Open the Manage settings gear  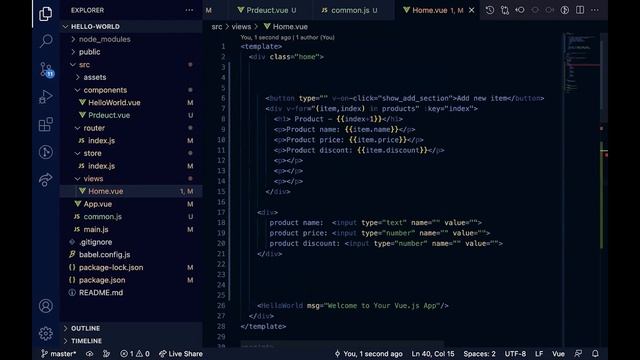(x=45, y=333)
